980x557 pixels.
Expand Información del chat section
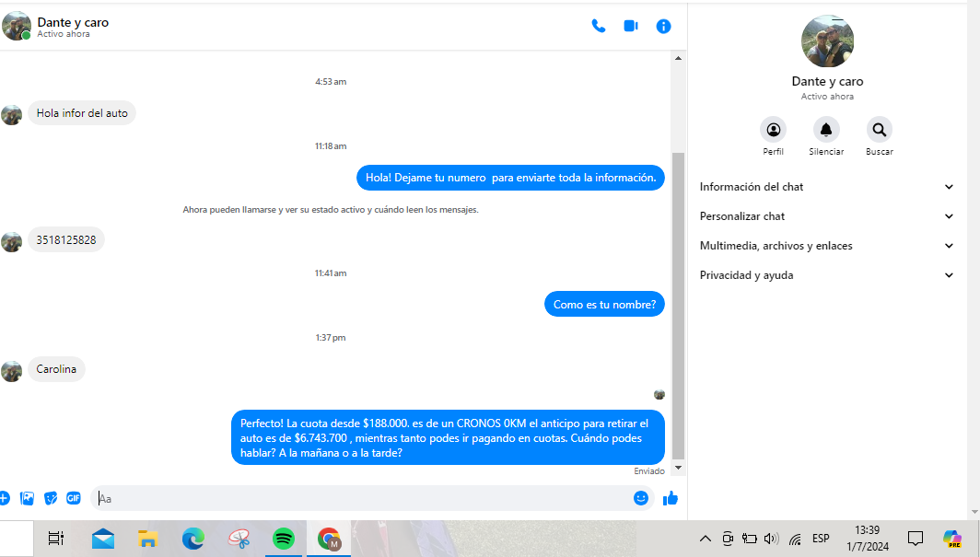click(826, 187)
